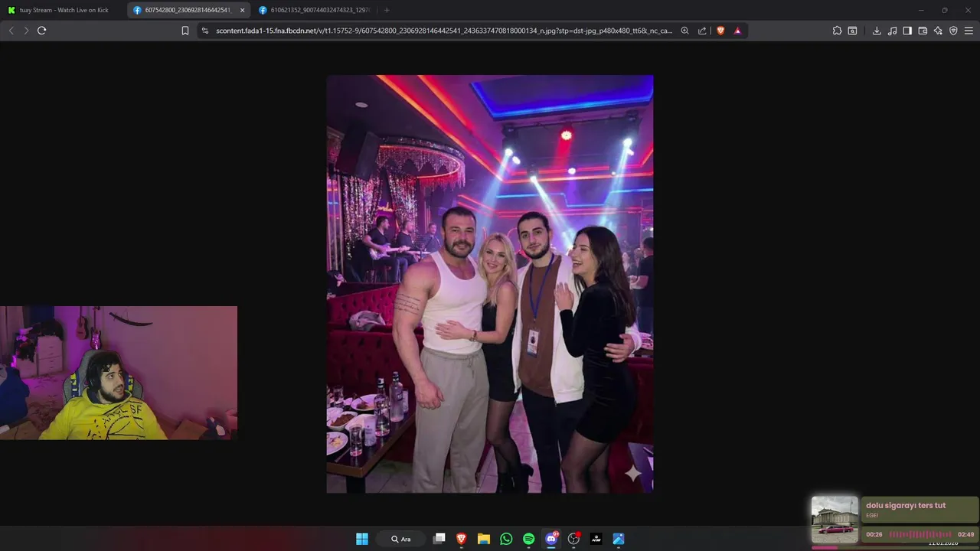This screenshot has height=551, width=980.
Task: Bookmark this page with bookmark icon
Action: pyautogui.click(x=185, y=31)
